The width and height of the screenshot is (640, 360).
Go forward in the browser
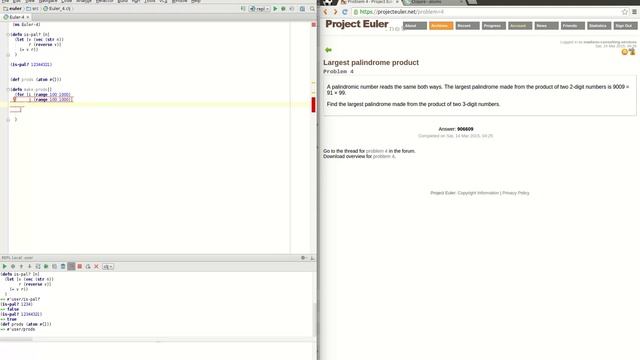[335, 12]
